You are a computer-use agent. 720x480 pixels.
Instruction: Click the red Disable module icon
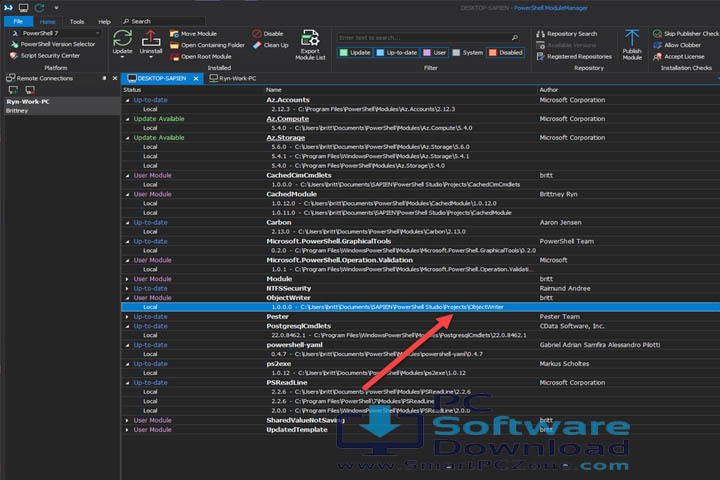tap(257, 34)
